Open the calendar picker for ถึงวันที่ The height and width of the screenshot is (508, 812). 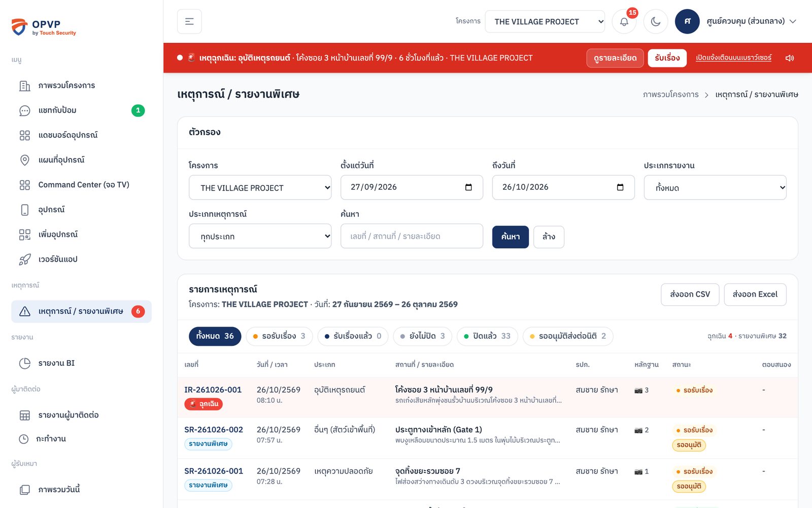(x=620, y=187)
